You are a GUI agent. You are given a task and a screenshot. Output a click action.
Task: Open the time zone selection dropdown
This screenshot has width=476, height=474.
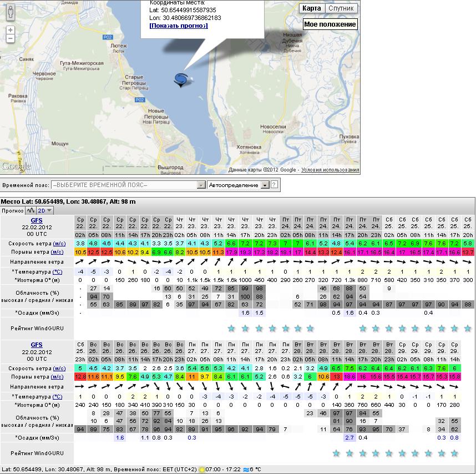[128, 185]
